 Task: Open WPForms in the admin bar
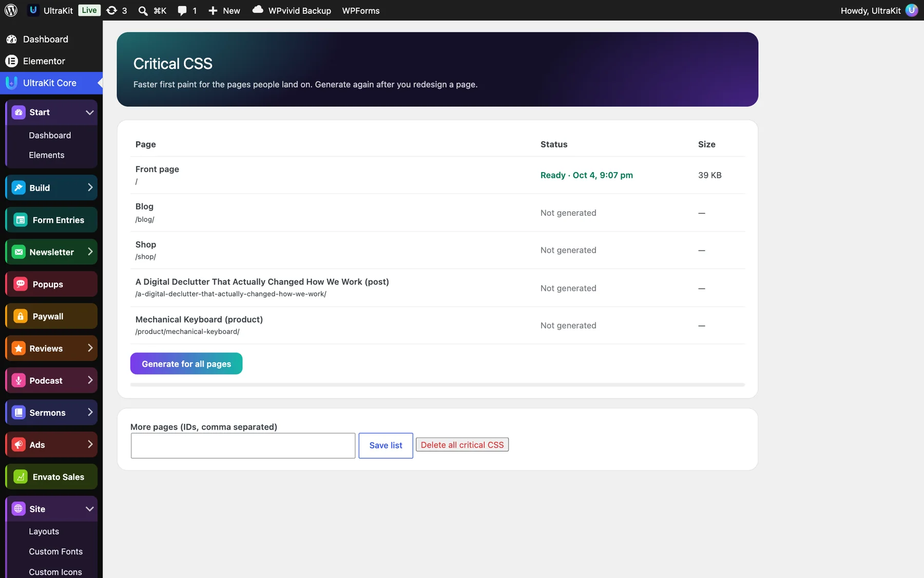pos(361,11)
